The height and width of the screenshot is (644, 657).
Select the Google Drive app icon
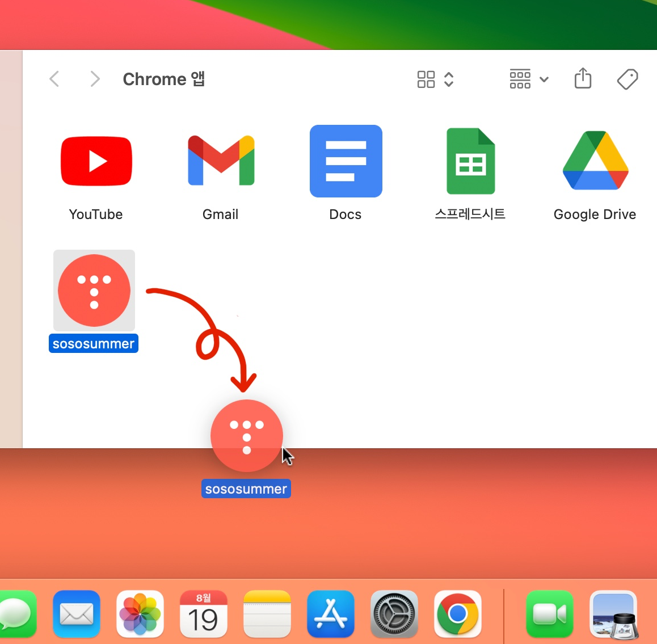tap(595, 161)
